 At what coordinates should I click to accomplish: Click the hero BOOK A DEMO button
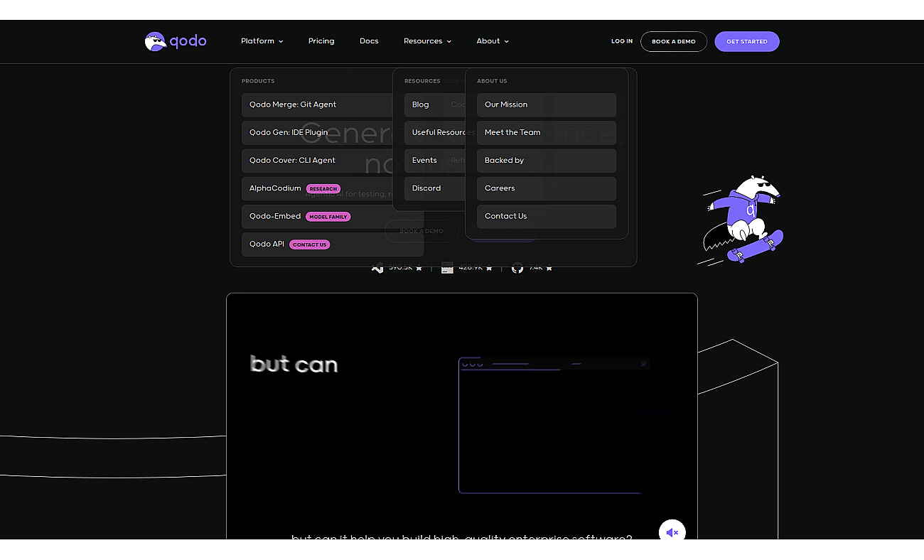[x=421, y=231]
